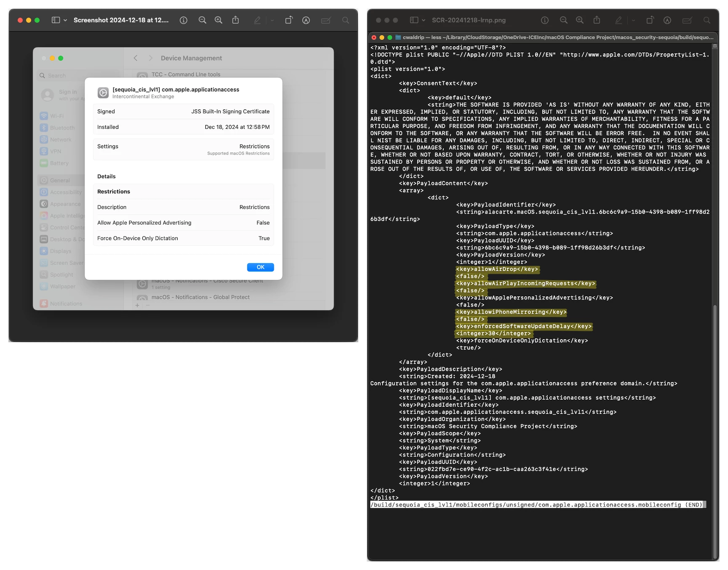Rotate image in right Preview window
Image resolution: width=728 pixels, height=570 pixels.
pyautogui.click(x=650, y=20)
